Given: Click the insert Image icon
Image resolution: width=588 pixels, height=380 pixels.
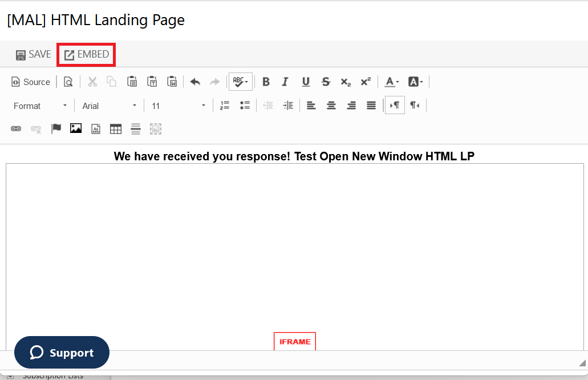Looking at the screenshot, I should coord(76,129).
